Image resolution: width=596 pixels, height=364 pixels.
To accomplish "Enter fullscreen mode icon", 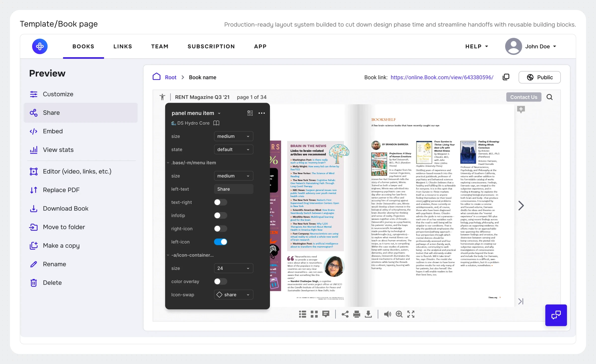I will (411, 314).
